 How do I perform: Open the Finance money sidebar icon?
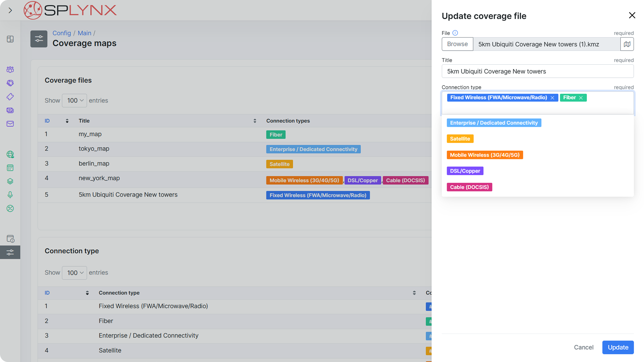[x=10, y=110]
